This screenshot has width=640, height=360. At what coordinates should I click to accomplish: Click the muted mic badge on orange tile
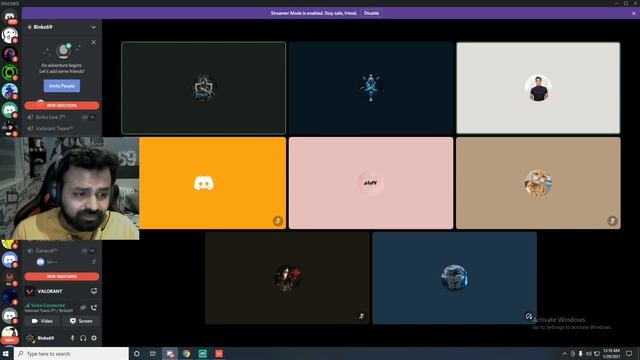pyautogui.click(x=278, y=221)
